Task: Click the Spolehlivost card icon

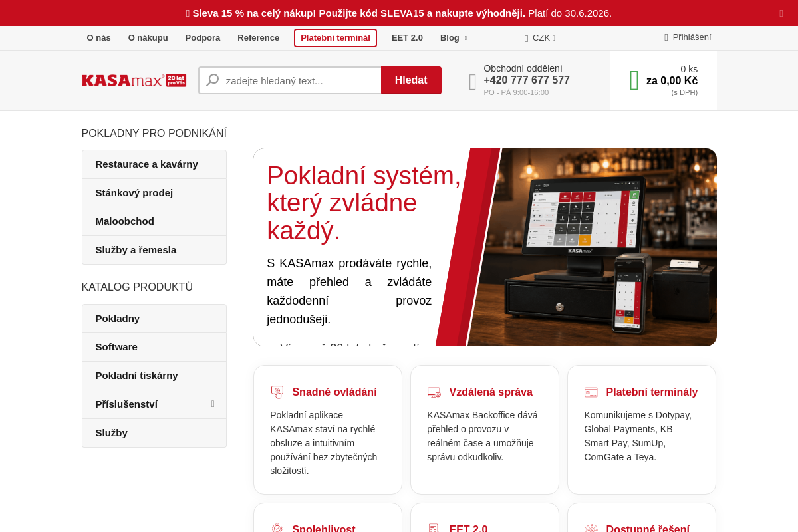Action: click(x=277, y=529)
